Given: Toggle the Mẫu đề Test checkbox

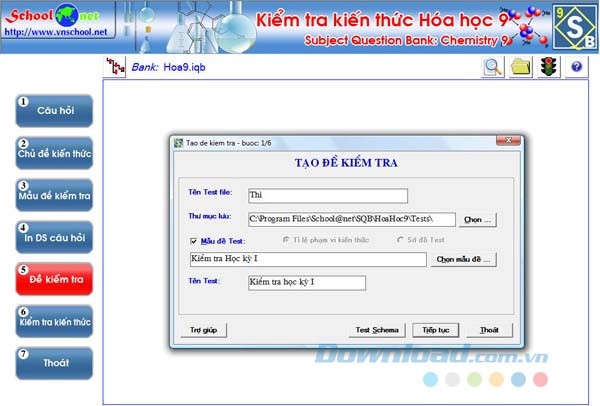Looking at the screenshot, I should (x=194, y=241).
